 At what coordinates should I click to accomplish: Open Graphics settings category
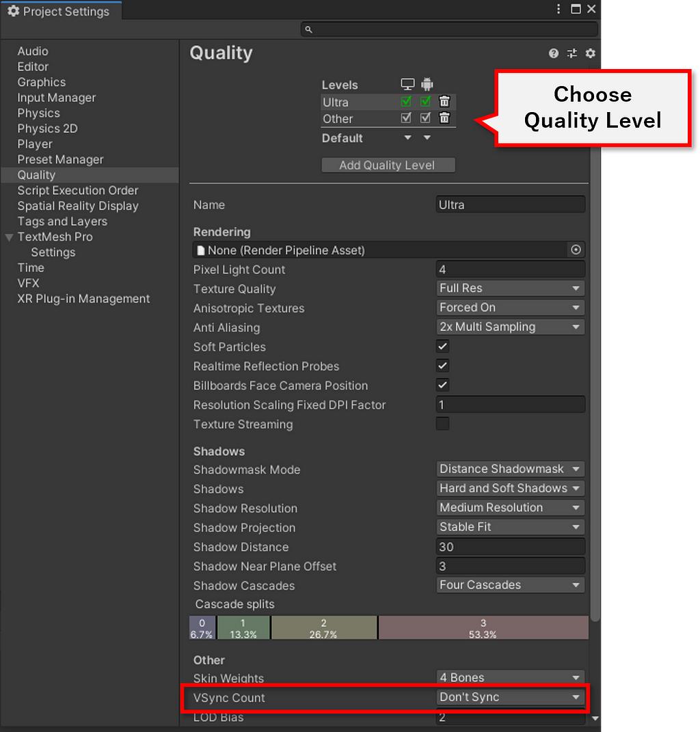point(42,82)
